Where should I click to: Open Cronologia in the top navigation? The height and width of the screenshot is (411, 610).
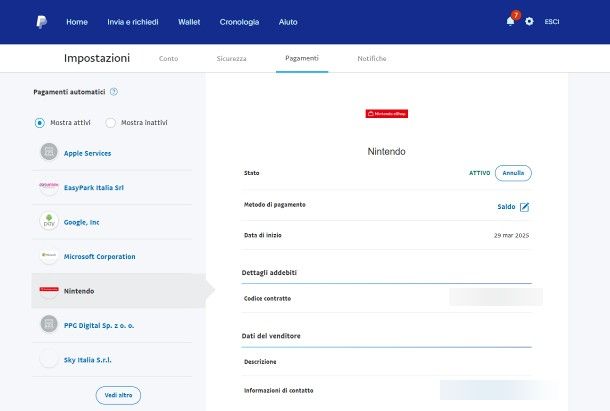[239, 22]
